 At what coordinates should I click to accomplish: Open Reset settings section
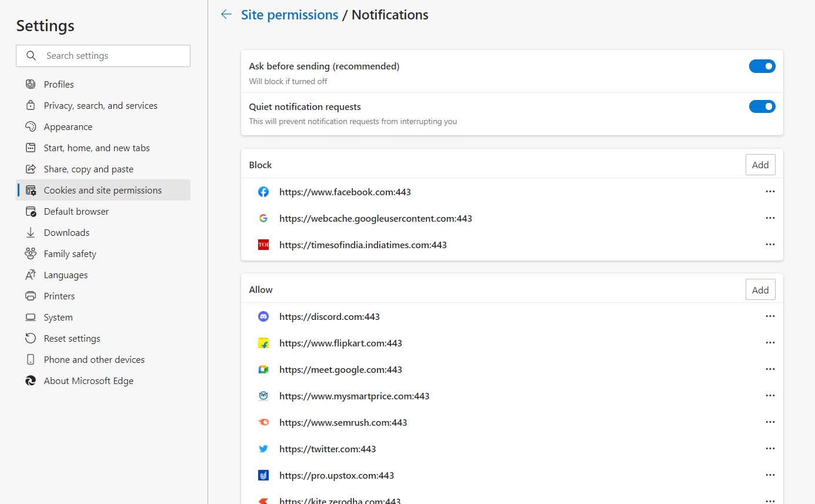point(103,338)
